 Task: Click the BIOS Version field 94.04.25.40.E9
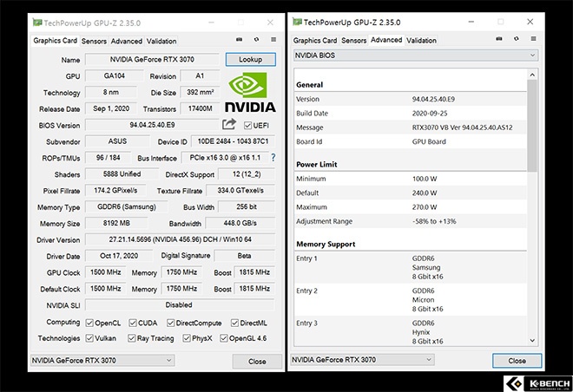point(152,125)
